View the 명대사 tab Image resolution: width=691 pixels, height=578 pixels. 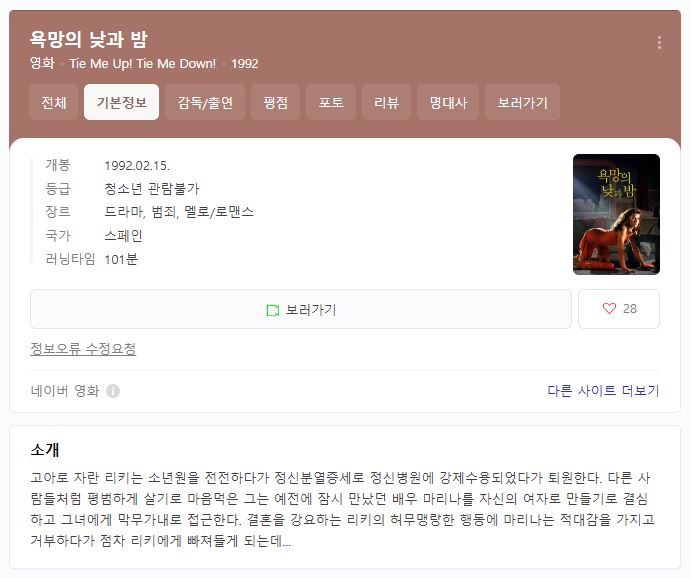pos(448,102)
